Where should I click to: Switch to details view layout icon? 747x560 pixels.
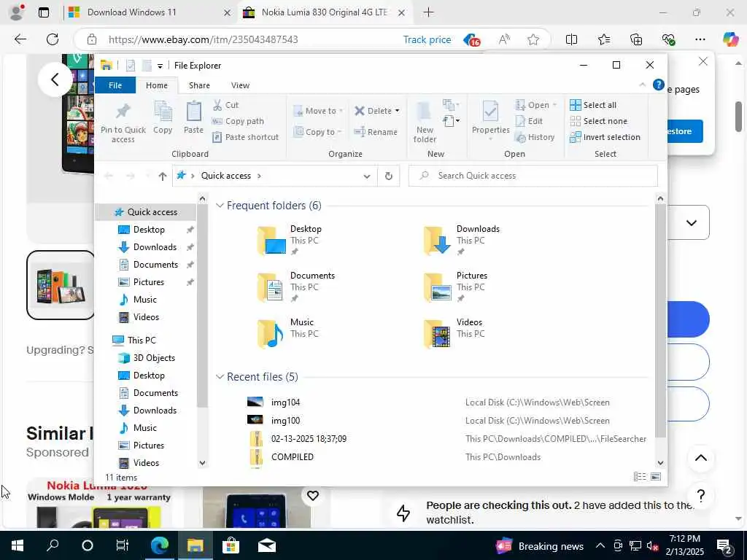pos(640,477)
